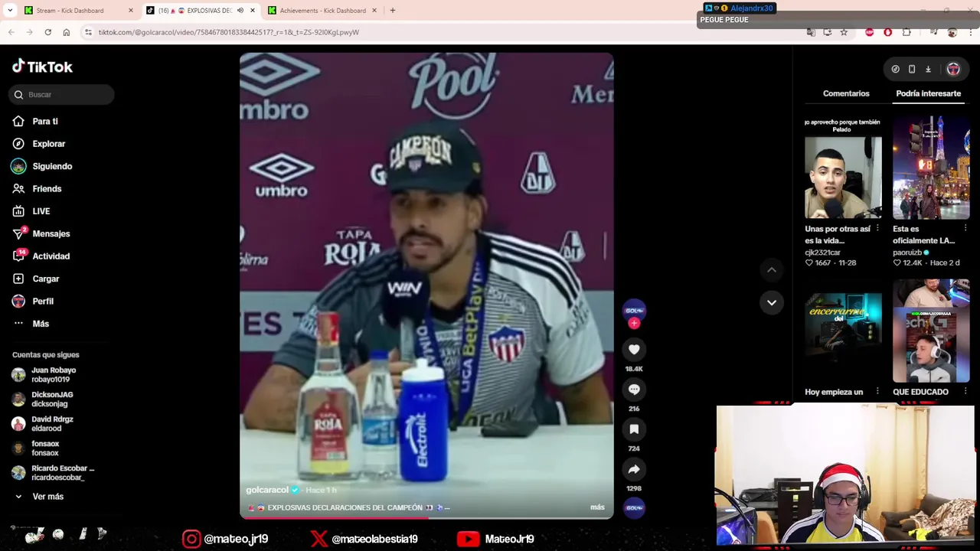The height and width of the screenshot is (551, 980).
Task: Open the 'Hoy empieza un' video thumbnail
Action: tap(843, 331)
